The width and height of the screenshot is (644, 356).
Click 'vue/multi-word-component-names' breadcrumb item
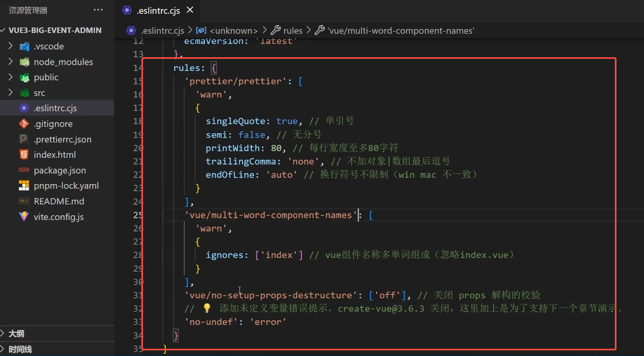(401, 30)
